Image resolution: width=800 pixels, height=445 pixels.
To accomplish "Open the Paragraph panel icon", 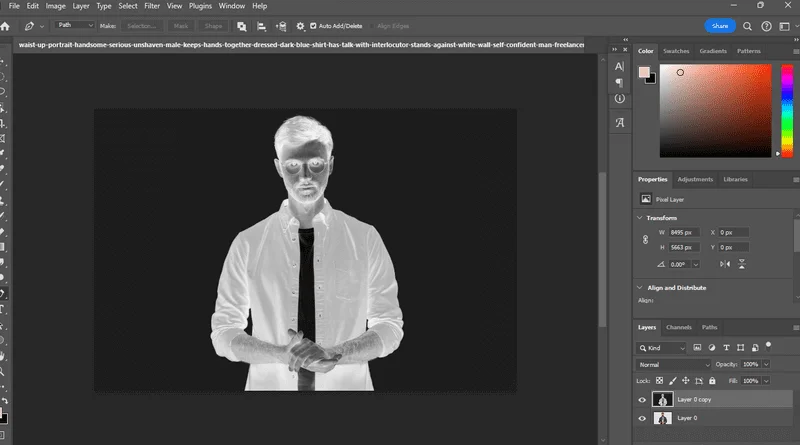I will 619,82.
